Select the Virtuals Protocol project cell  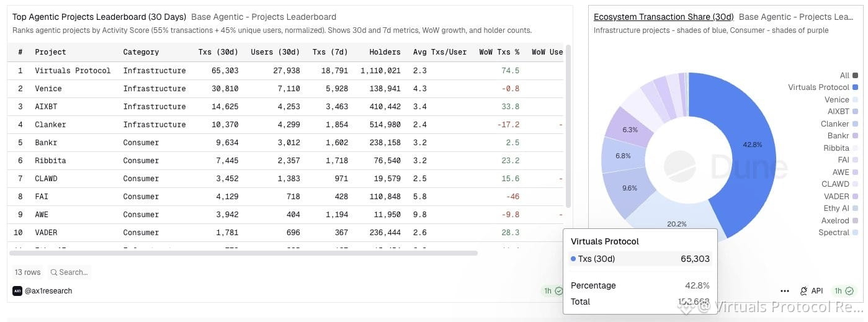pos(73,71)
